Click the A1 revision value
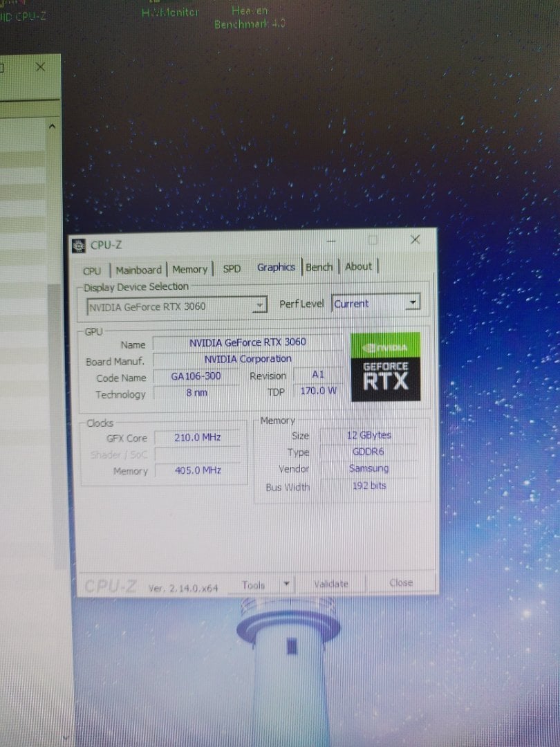This screenshot has height=747, width=560. pyautogui.click(x=317, y=374)
